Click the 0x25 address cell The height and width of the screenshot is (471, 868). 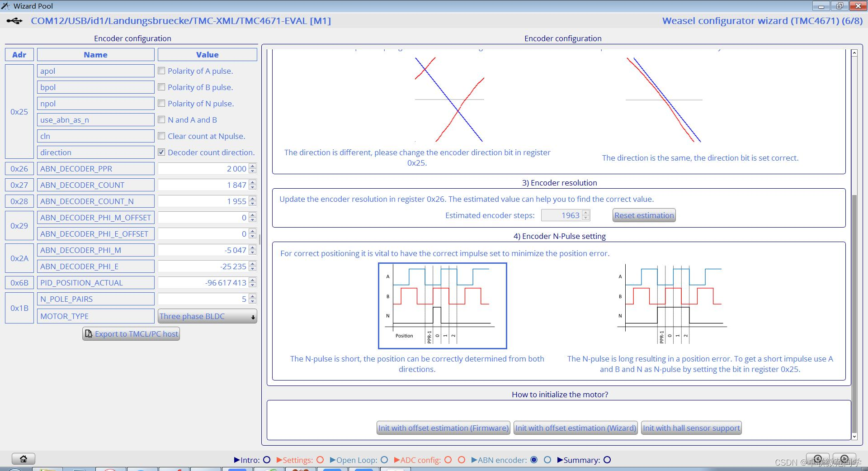(x=19, y=111)
